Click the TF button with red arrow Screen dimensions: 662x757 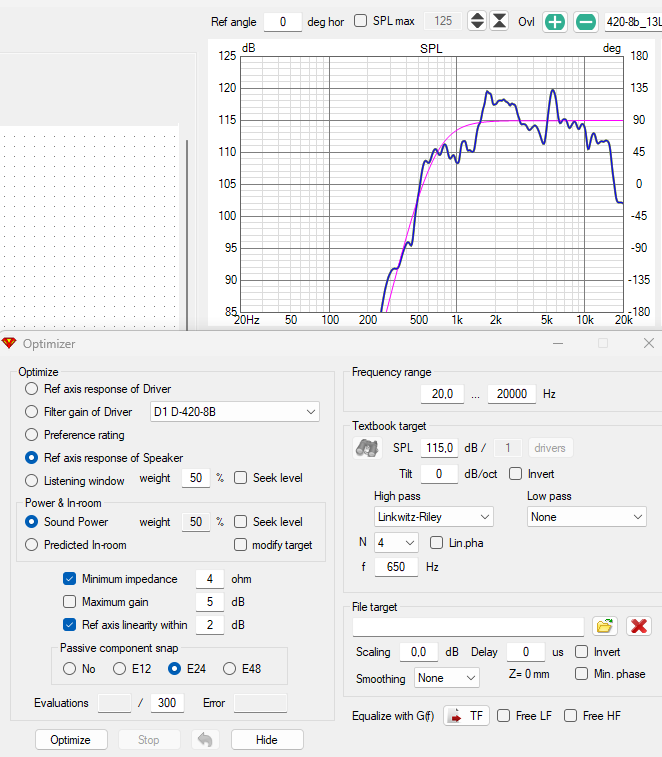pos(466,715)
